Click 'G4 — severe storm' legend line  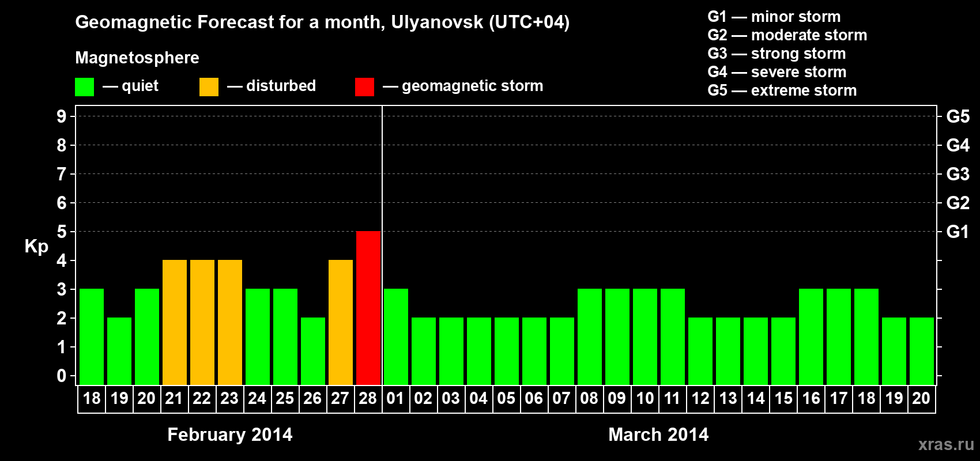(777, 72)
